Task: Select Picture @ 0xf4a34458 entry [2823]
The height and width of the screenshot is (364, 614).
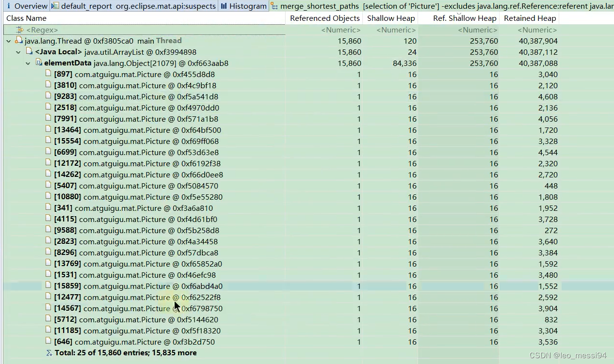Action: pyautogui.click(x=136, y=242)
